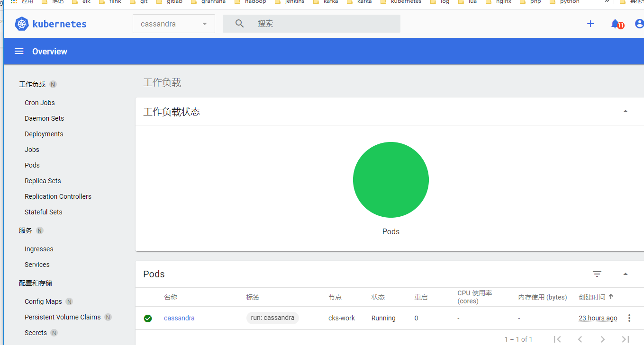Viewport: 644px width, 345px height.
Task: Click the 标签 column header
Action: (253, 297)
